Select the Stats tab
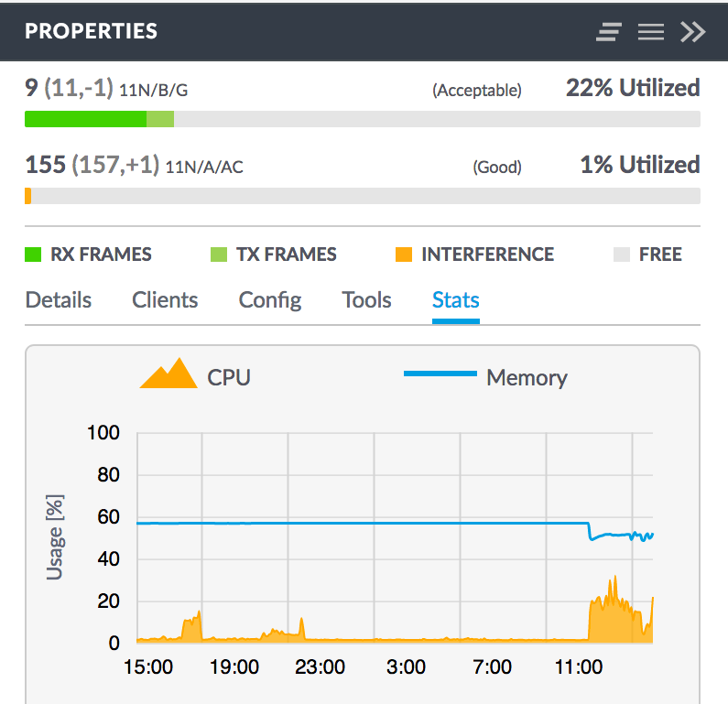 click(456, 300)
